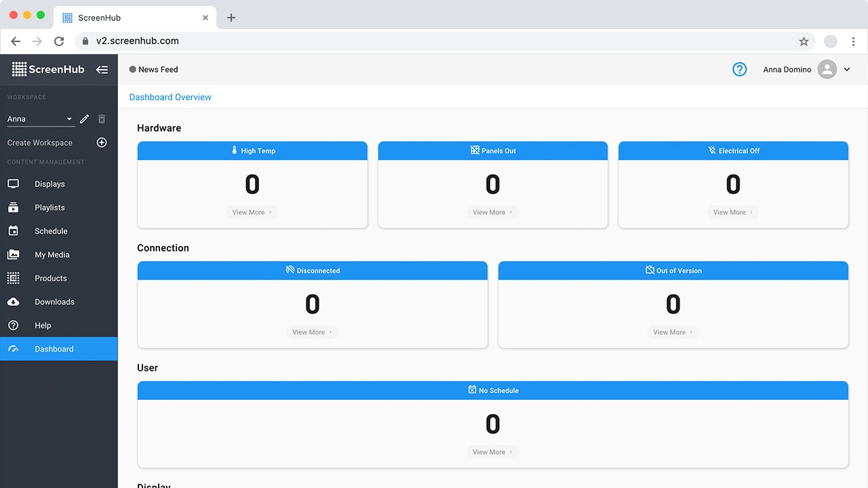
Task: Open the Chrome three-dot menu
Action: pos(852,41)
